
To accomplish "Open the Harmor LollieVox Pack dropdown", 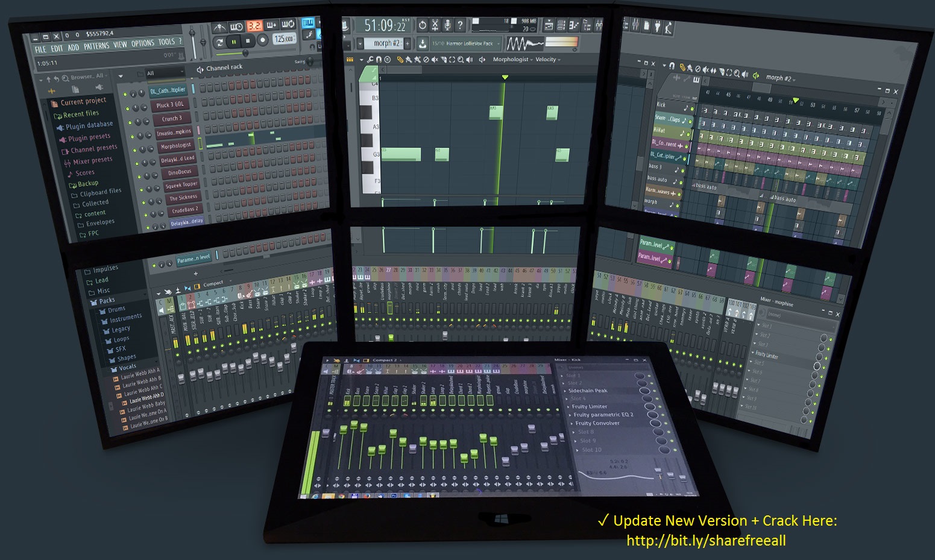I will [x=465, y=43].
